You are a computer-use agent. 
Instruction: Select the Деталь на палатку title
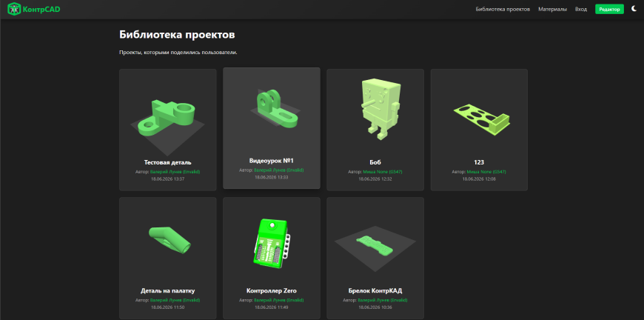pyautogui.click(x=167, y=291)
